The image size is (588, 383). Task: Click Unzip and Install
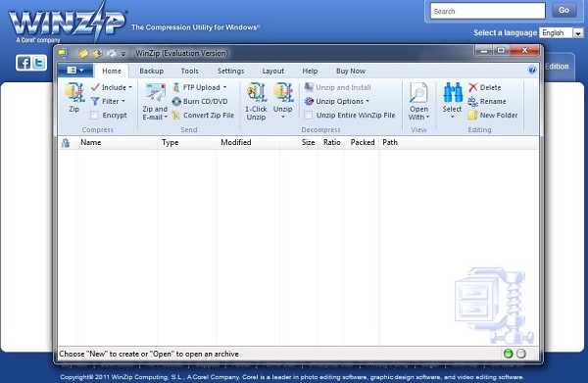[337, 87]
